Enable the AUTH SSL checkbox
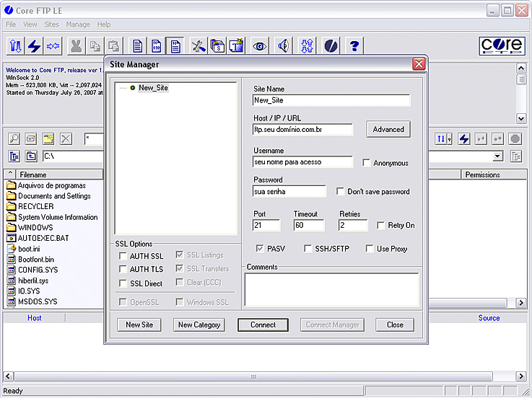 pos(123,256)
